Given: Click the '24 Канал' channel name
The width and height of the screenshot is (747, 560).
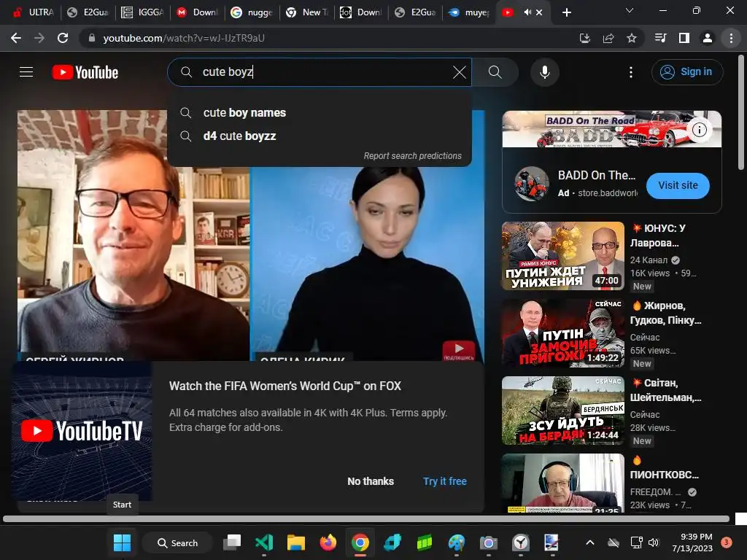Looking at the screenshot, I should 649,260.
